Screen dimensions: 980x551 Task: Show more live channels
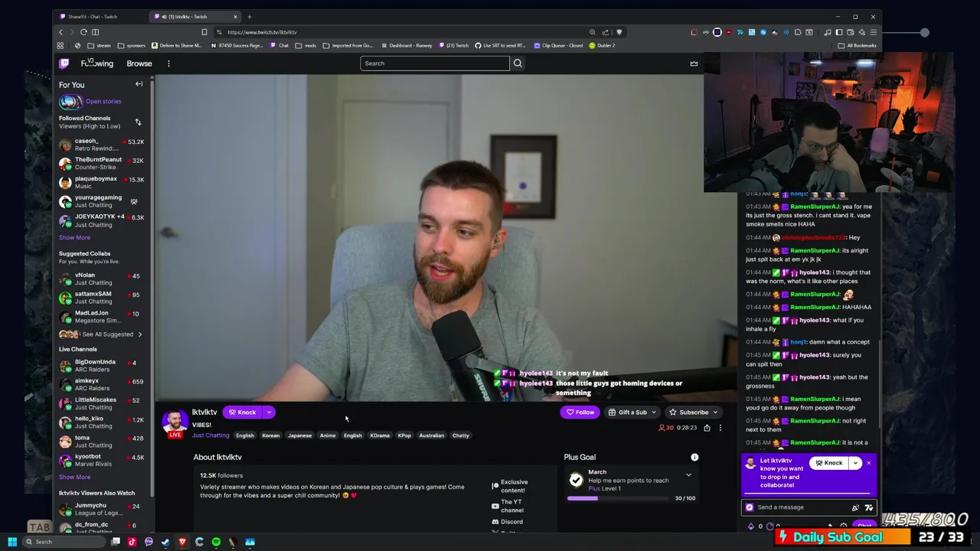[74, 477]
